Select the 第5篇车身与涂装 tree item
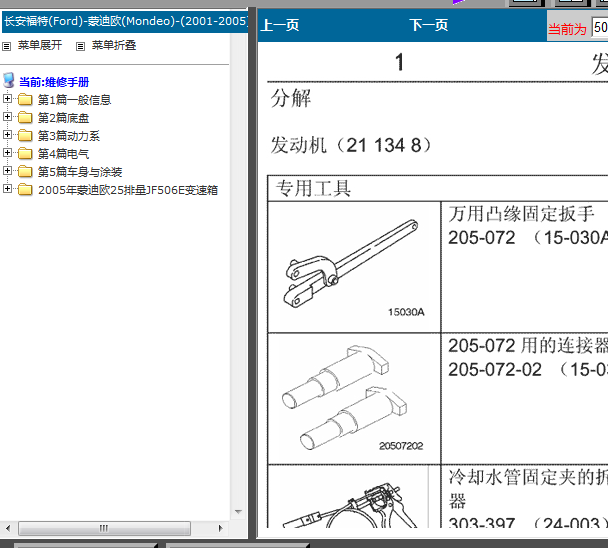This screenshot has width=608, height=548. coord(80,172)
